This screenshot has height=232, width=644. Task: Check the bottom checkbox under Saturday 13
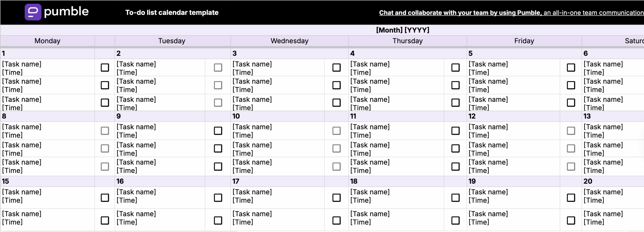[571, 166]
